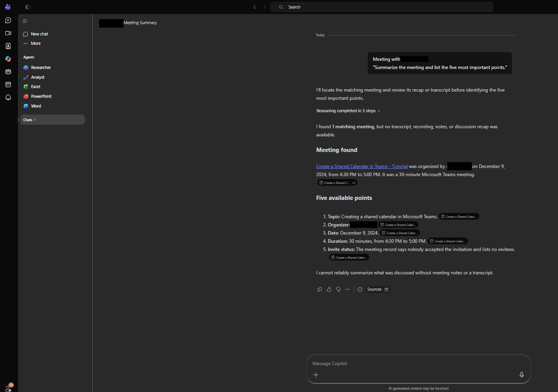The height and width of the screenshot is (392, 558).
Task: Open the More menu in sidebar
Action: [x=32, y=43]
